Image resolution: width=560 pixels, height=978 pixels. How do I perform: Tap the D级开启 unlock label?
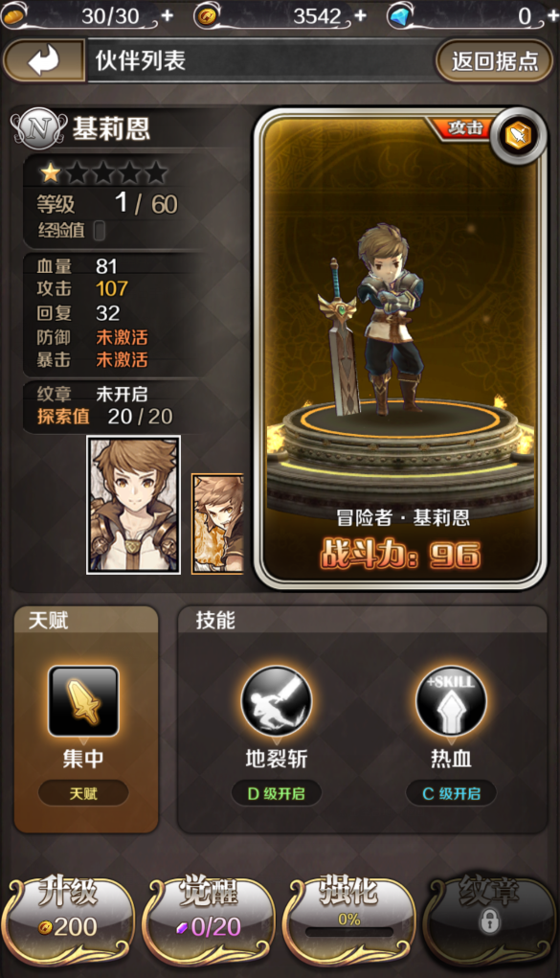click(x=277, y=793)
